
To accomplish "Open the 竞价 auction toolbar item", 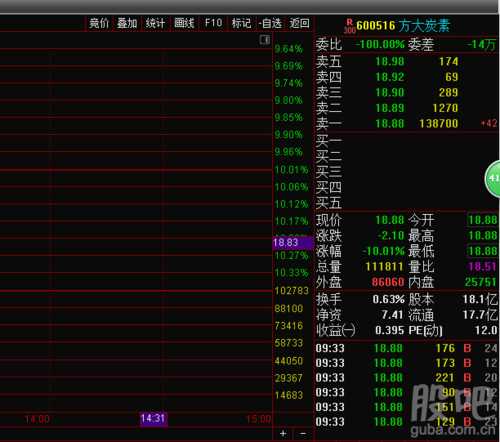I will pos(99,23).
